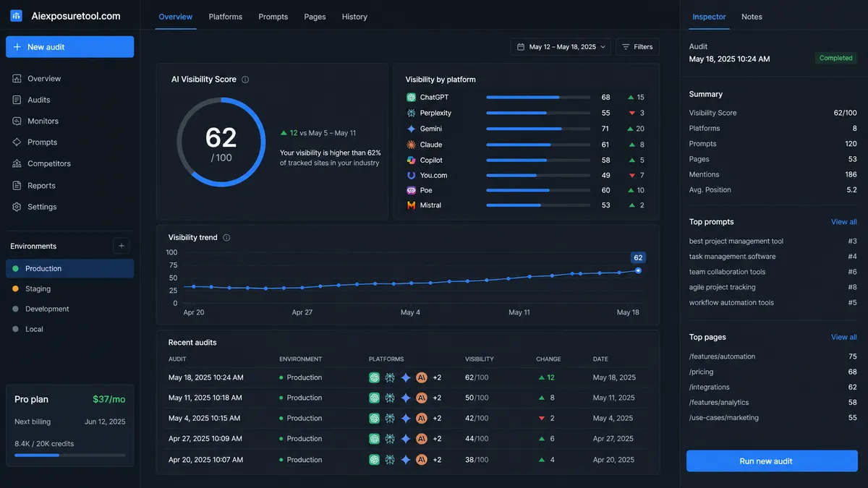Click the Mistral platform icon
Screen dimensions: 868x488
(412, 205)
